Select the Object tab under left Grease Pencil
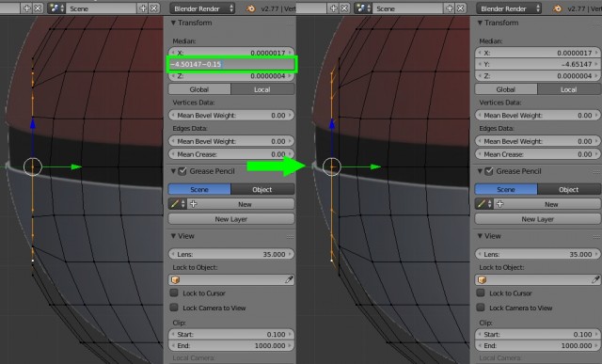Viewport: 602px width, 364px height. coord(262,189)
